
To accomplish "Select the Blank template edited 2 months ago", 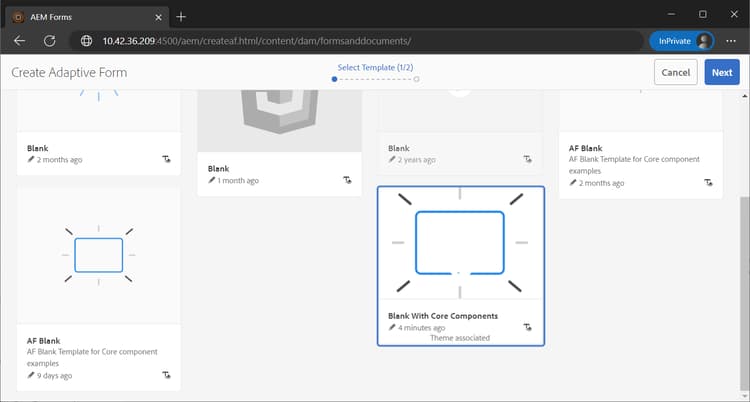I will tap(99, 133).
